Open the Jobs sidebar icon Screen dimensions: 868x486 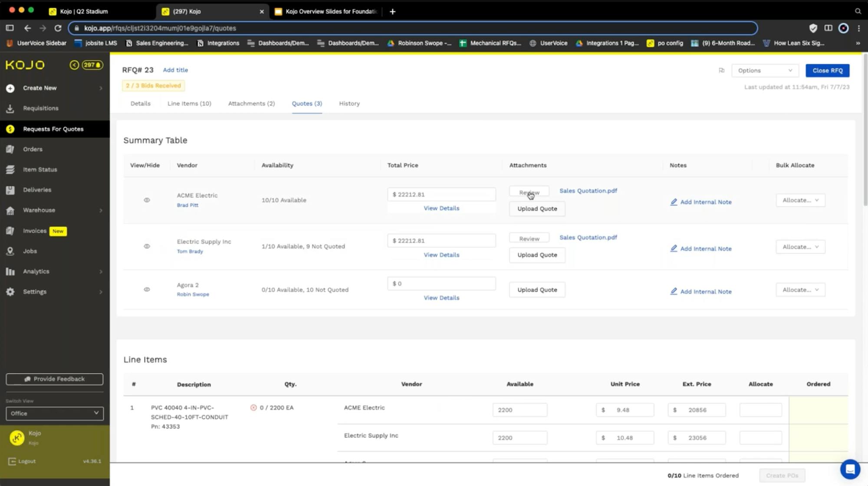point(10,251)
